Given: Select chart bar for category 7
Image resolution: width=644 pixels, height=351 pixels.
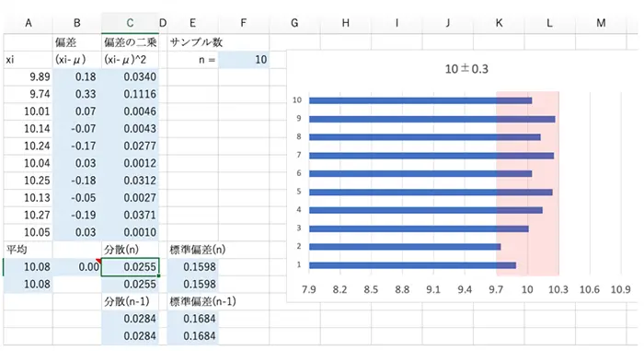Looking at the screenshot, I should [x=431, y=156].
